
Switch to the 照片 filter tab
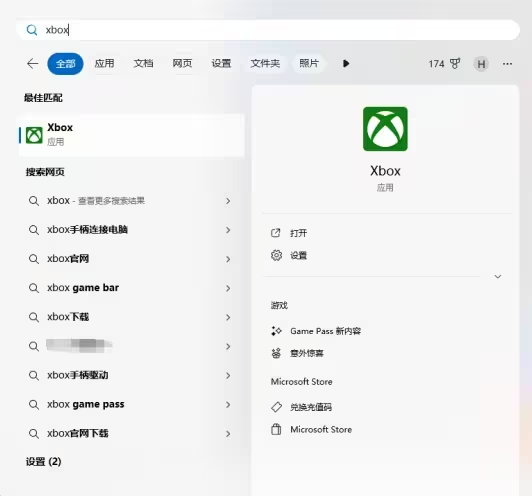click(309, 63)
